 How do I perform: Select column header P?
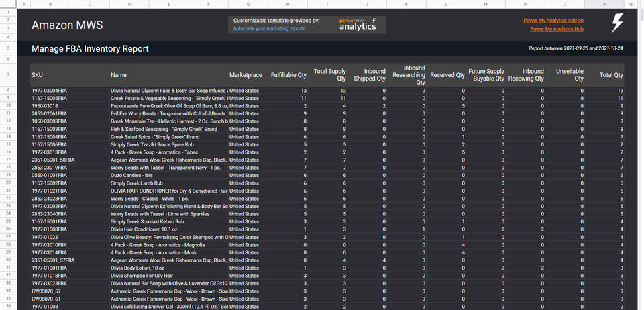coord(604,5)
